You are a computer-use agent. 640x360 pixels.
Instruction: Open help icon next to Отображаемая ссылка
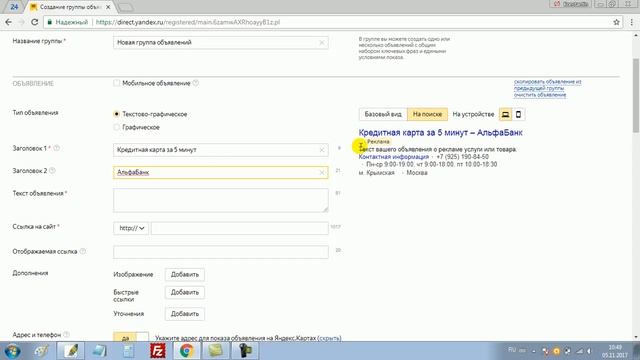[x=83, y=251]
